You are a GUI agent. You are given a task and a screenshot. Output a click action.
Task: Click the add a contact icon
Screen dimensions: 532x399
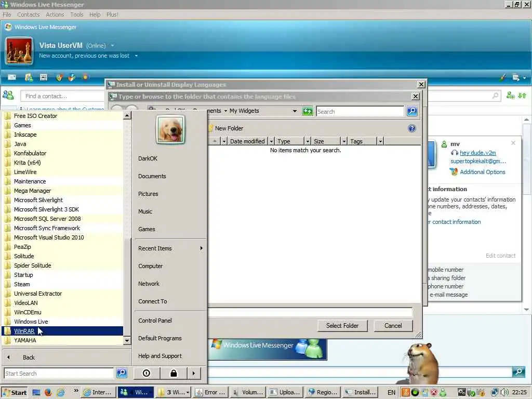tap(510, 96)
